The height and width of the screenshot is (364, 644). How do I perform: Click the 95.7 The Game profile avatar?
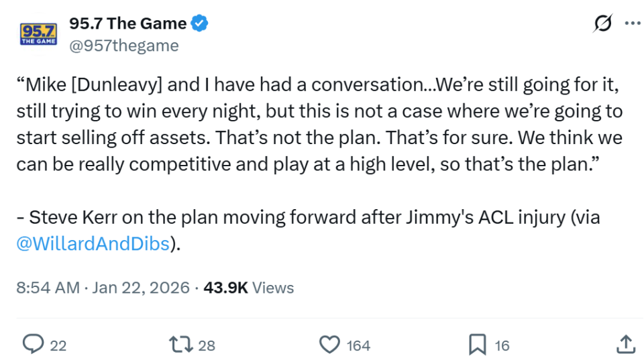click(x=39, y=34)
